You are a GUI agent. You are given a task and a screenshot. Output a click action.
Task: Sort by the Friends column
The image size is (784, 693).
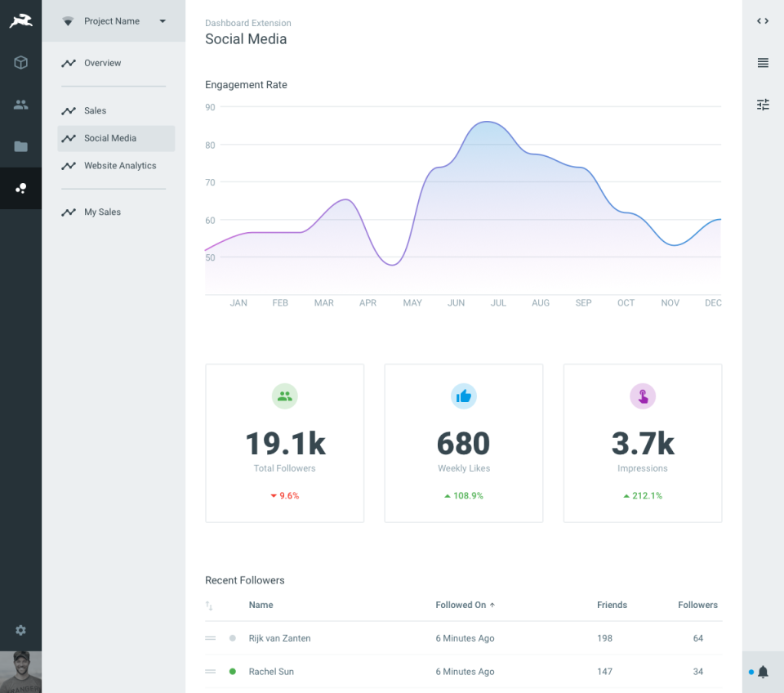coord(612,605)
